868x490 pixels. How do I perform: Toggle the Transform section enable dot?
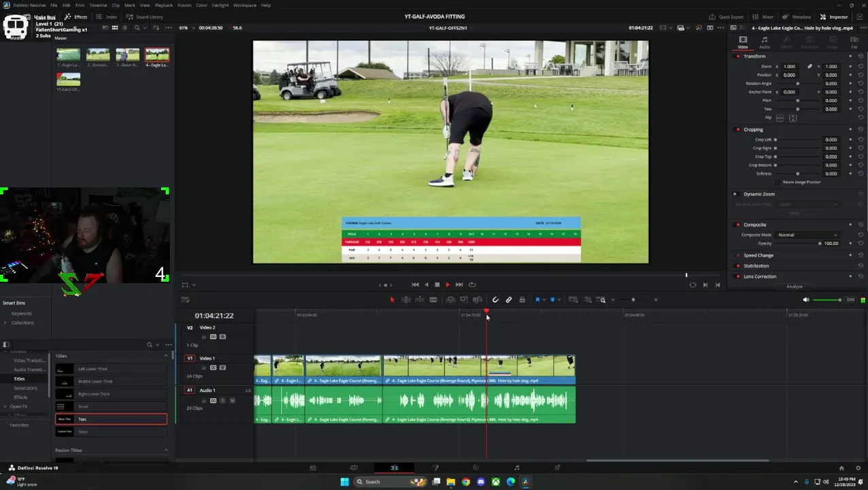pyautogui.click(x=738, y=56)
